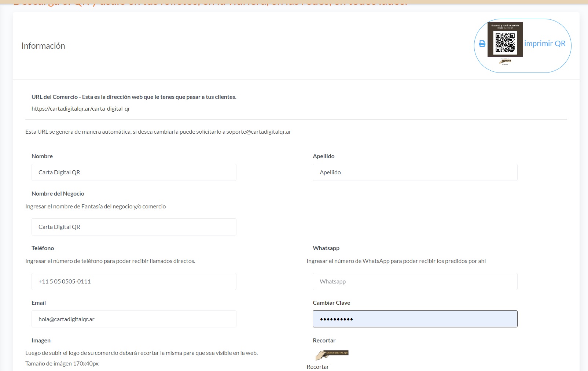Click the "imprimir QR" link

click(544, 44)
